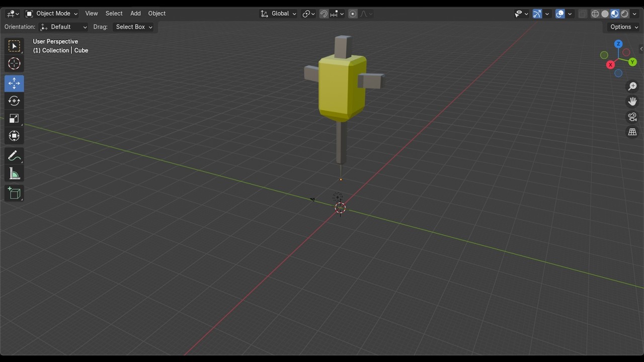Select the Select Box tool icon
Image resolution: width=644 pixels, height=362 pixels.
pos(14,46)
